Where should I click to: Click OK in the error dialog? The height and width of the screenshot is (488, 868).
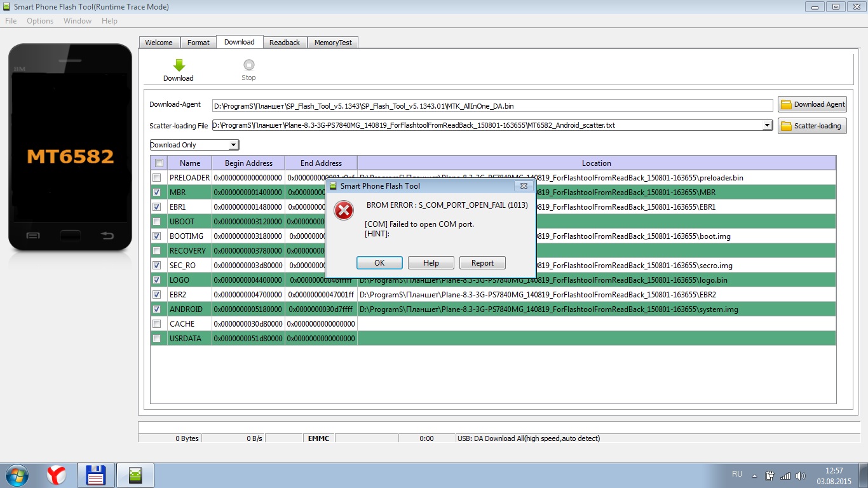pyautogui.click(x=379, y=263)
